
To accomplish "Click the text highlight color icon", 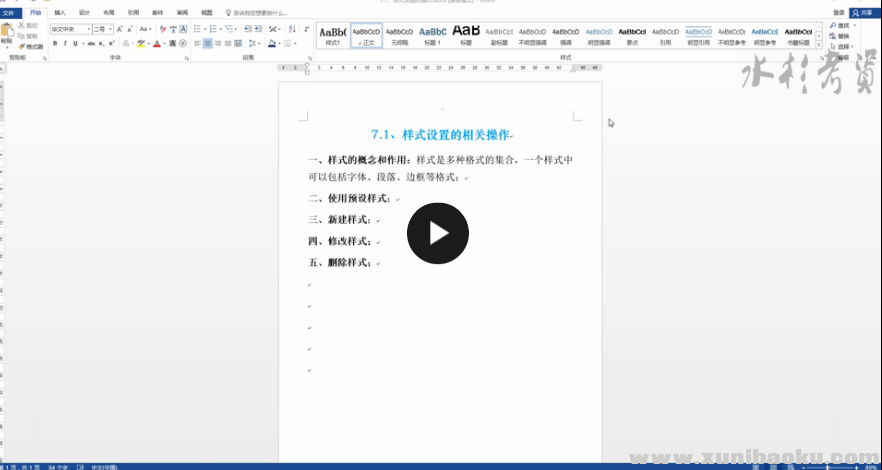I will coord(141,44).
